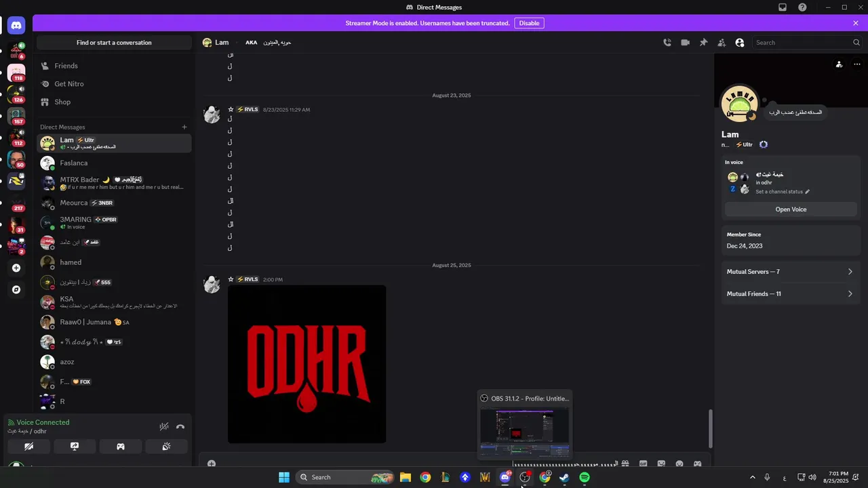Image resolution: width=868 pixels, height=488 pixels.
Task: Disconnect from voice call
Action: point(180,426)
